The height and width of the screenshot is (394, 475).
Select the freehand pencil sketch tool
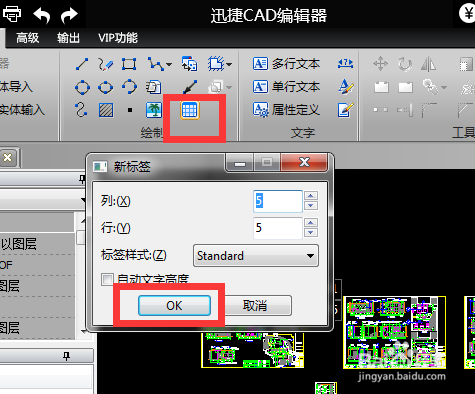[105, 64]
